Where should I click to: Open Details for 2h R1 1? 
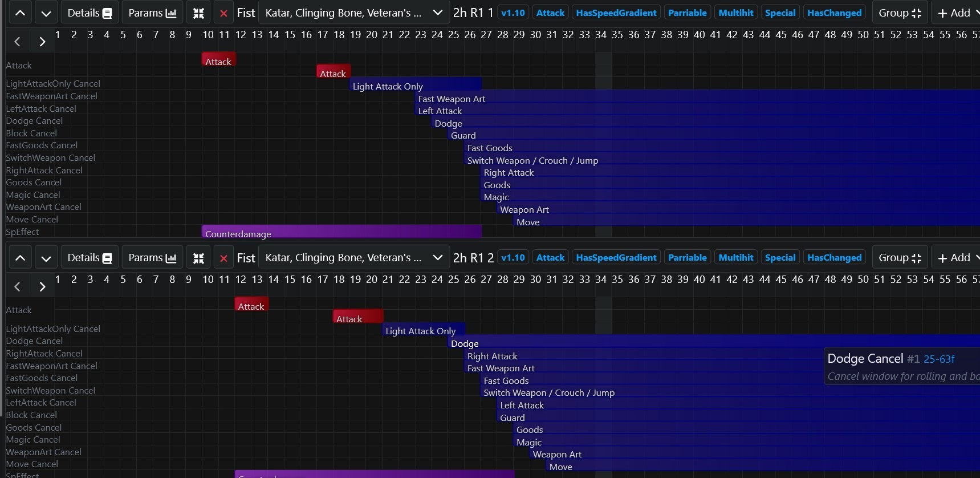point(90,13)
